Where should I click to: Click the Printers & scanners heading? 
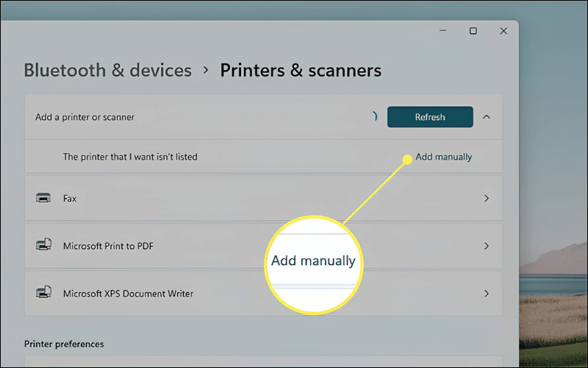(x=301, y=70)
